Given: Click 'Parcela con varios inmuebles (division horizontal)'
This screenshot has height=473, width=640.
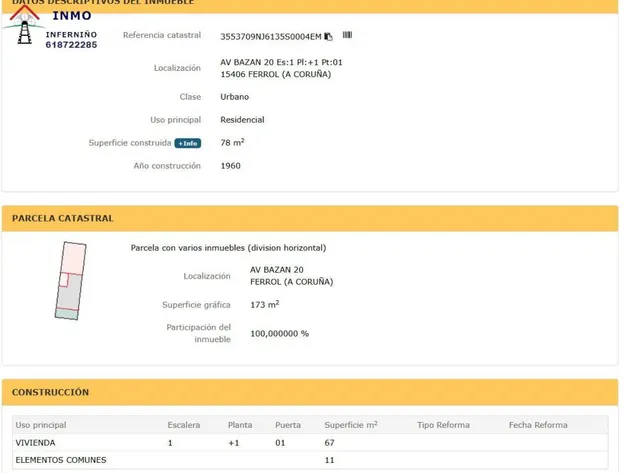Looking at the screenshot, I should (x=228, y=248).
